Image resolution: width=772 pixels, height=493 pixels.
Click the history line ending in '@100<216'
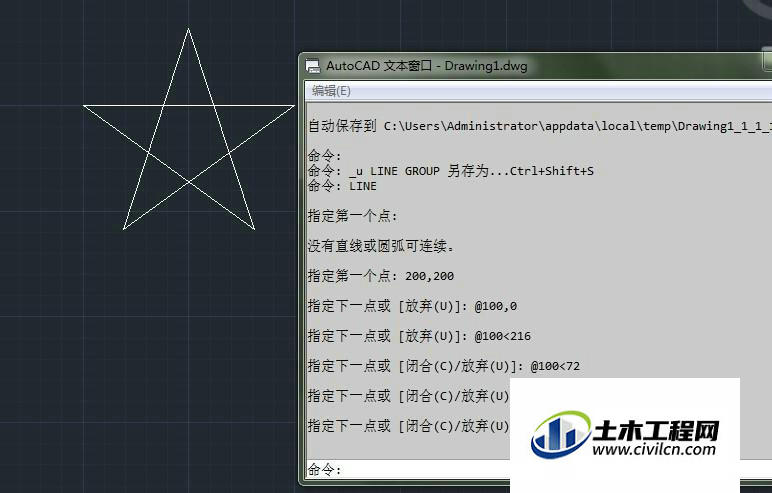pos(419,336)
